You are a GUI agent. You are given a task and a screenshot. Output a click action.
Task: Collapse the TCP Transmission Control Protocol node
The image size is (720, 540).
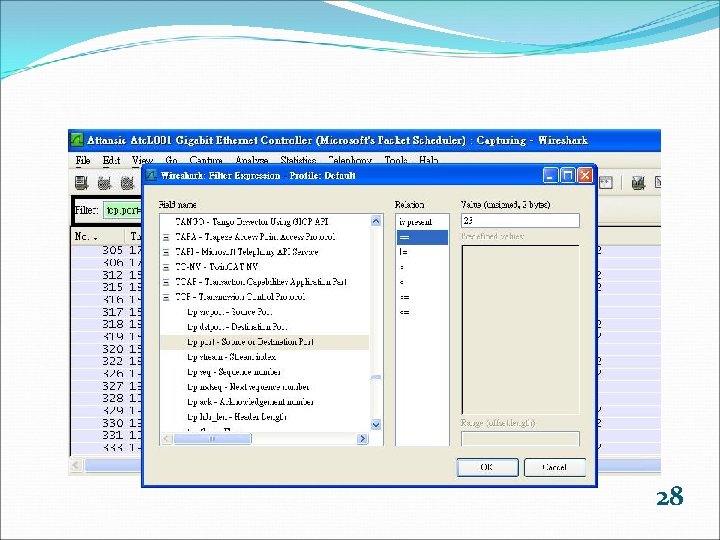point(166,298)
